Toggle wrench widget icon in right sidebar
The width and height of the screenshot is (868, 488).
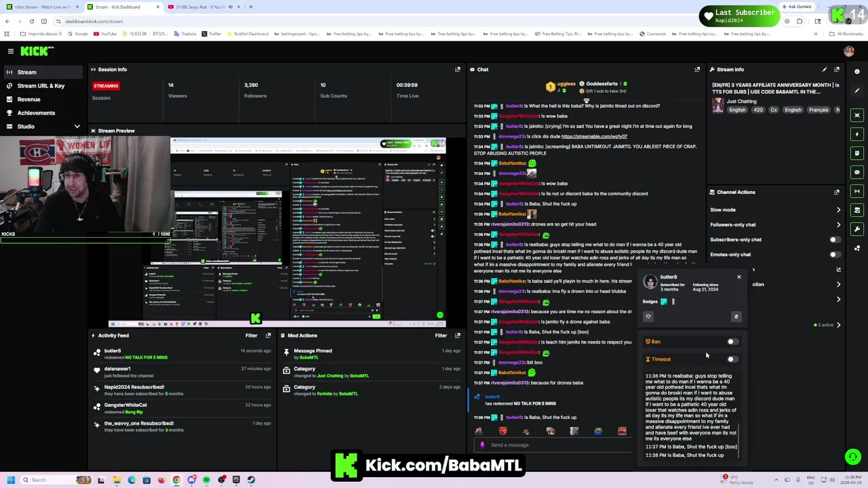[857, 228]
